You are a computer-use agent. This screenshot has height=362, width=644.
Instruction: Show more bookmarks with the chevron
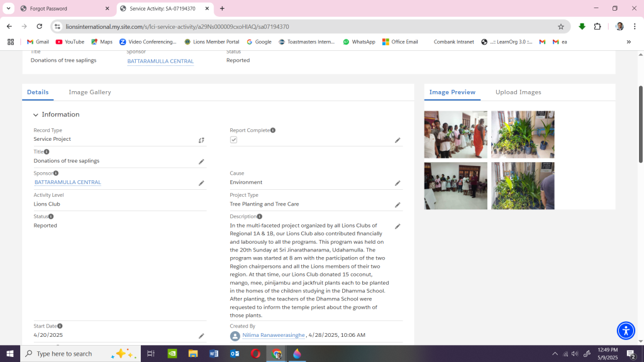628,42
